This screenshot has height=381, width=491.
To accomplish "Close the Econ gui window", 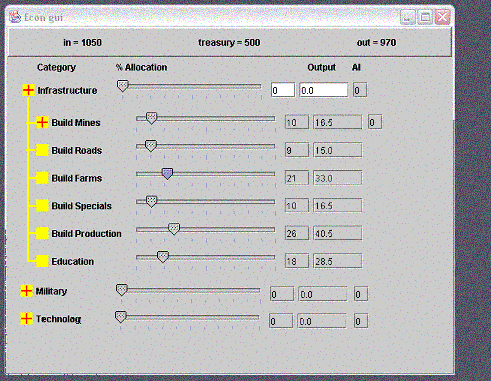I will tap(442, 17).
